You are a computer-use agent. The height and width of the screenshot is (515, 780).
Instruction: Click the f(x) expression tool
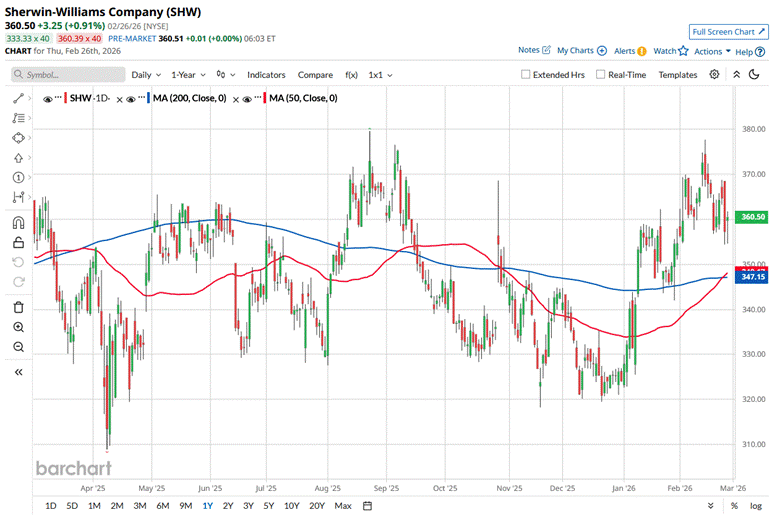[351, 75]
